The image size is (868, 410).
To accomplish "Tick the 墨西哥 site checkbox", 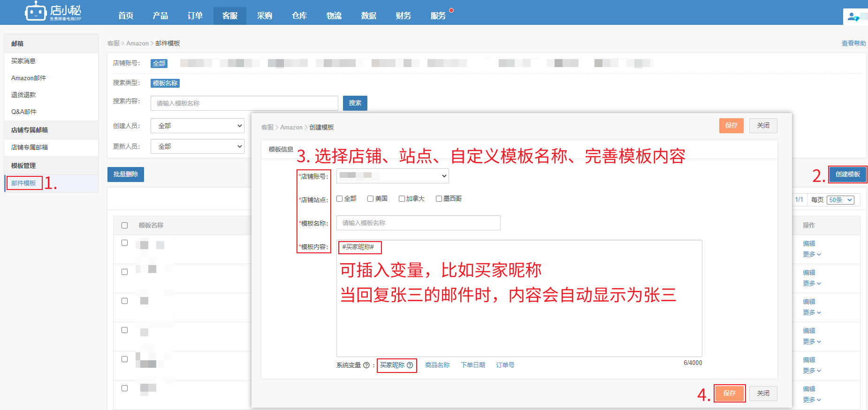I will (x=439, y=199).
